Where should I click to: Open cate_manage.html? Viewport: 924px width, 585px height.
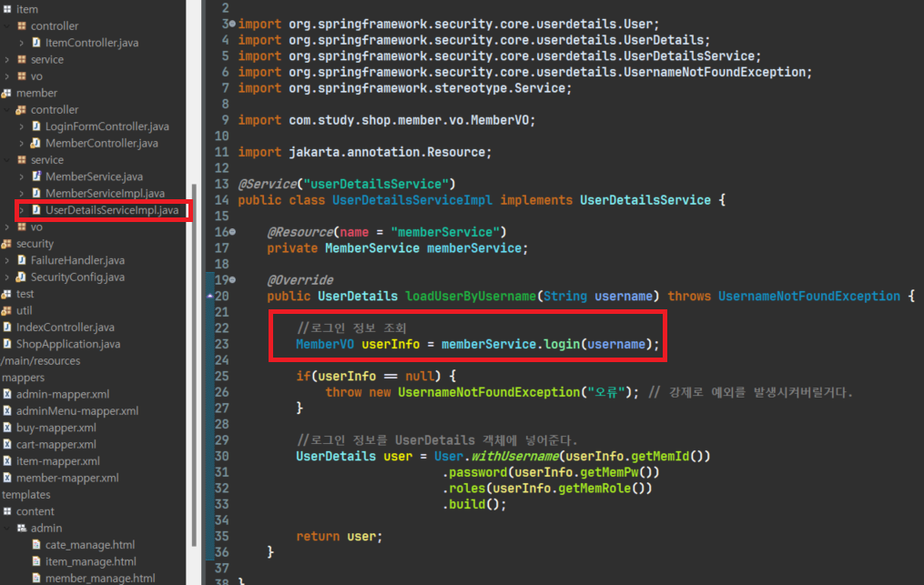click(89, 545)
